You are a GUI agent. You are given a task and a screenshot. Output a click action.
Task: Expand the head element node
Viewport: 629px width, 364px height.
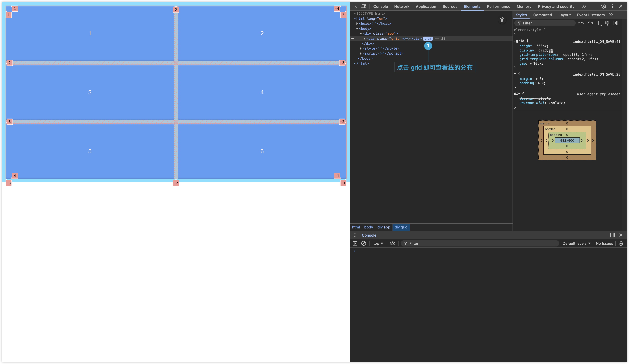[357, 24]
